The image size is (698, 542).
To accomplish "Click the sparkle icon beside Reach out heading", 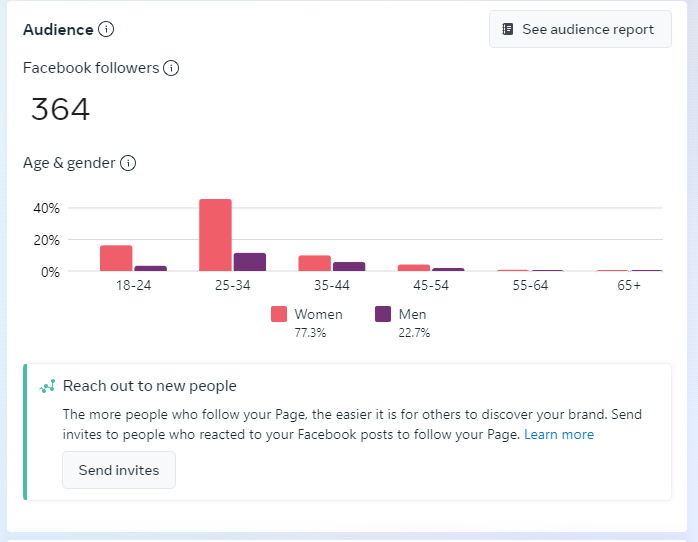I will tap(47, 386).
